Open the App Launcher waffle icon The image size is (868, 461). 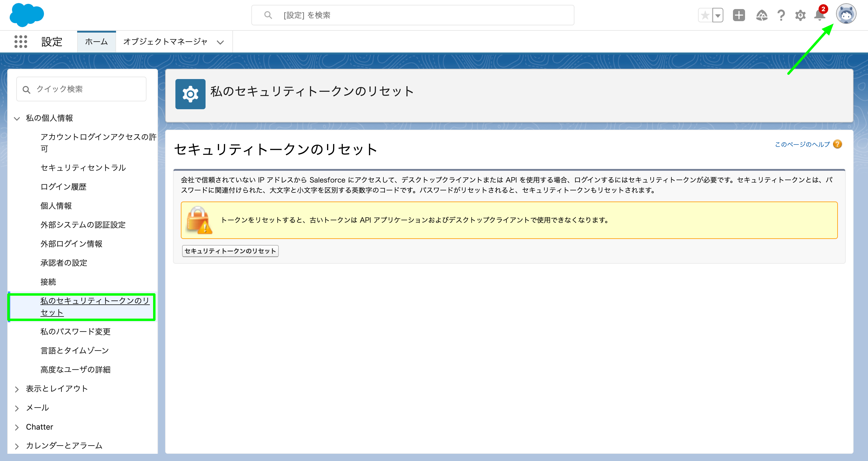tap(20, 41)
